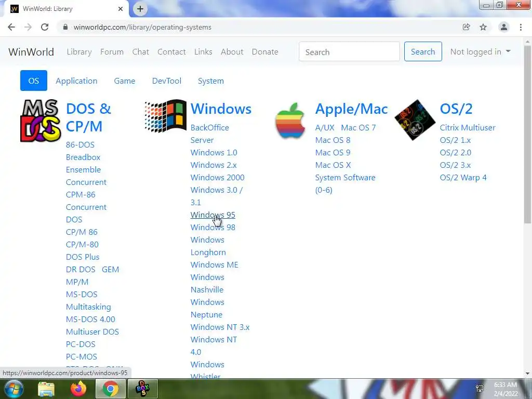Click the rainbow Apple logo image
Image resolution: width=532 pixels, height=399 pixels.
(x=290, y=121)
